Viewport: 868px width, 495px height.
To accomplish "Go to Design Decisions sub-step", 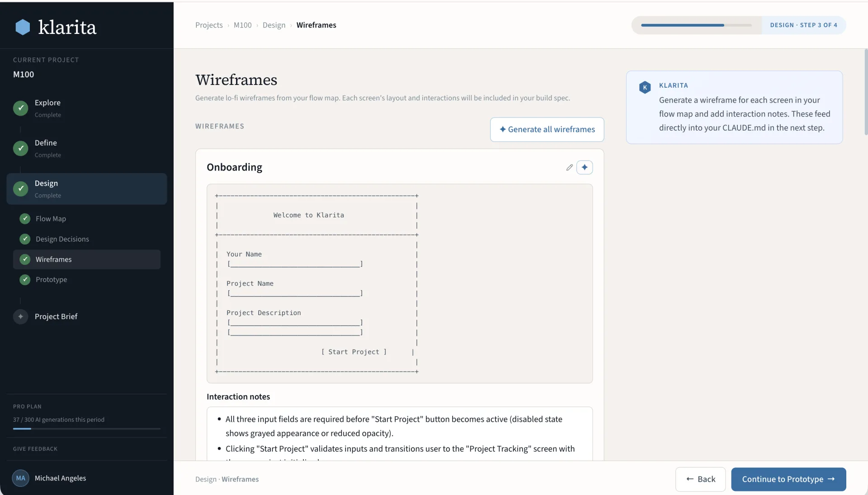I will pyautogui.click(x=87, y=239).
